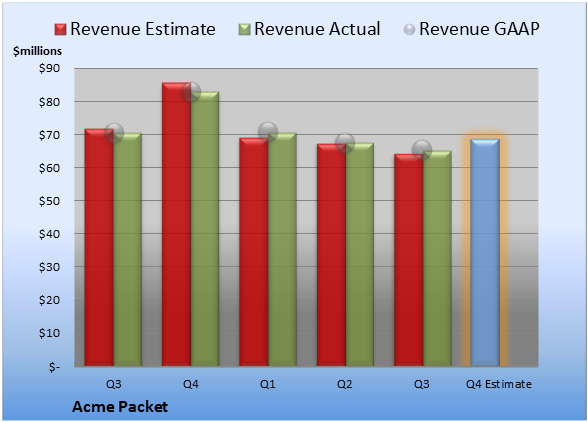Image resolution: width=588 pixels, height=422 pixels.
Task: Click the 'Q4' x-axis label
Action: tap(190, 384)
